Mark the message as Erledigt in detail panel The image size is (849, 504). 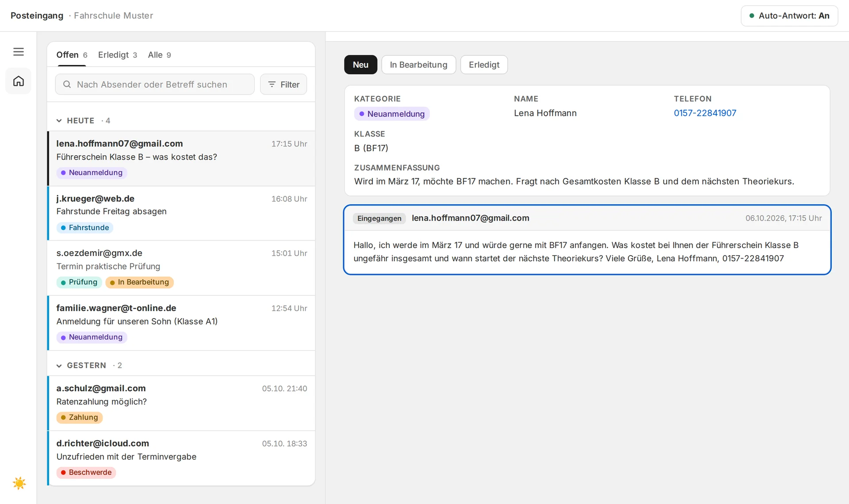coord(484,65)
